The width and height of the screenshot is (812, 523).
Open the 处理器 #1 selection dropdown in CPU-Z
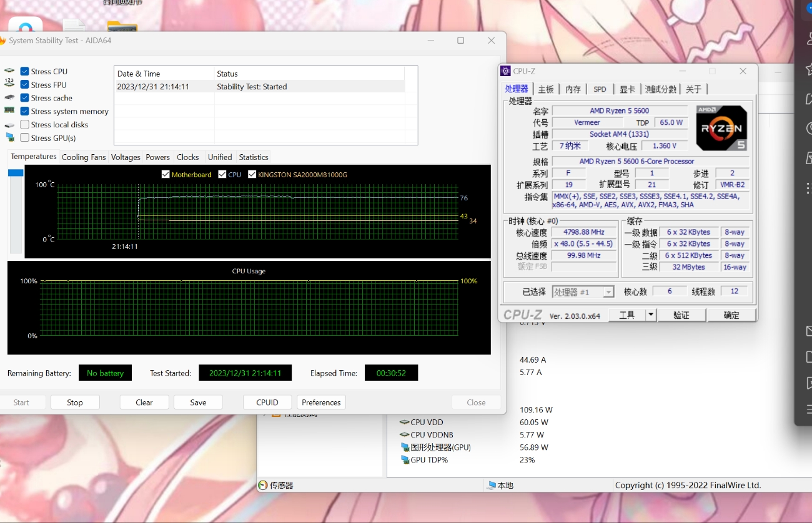click(583, 291)
